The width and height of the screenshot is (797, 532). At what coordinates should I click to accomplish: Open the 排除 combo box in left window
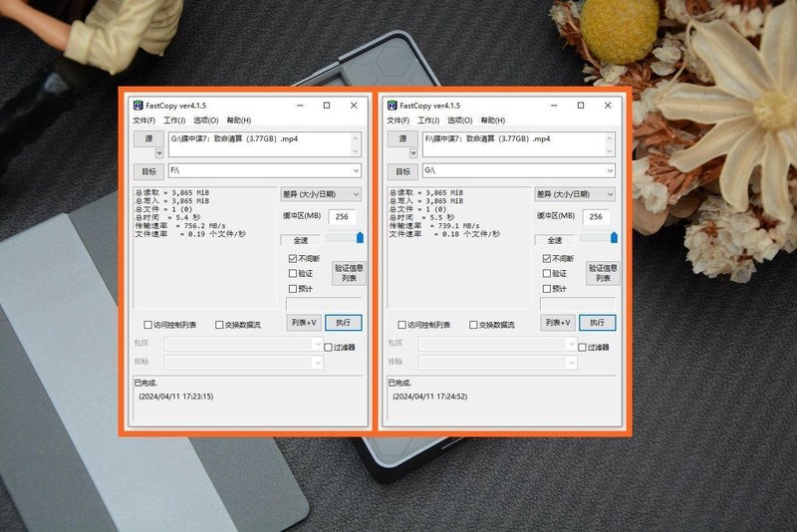click(243, 363)
